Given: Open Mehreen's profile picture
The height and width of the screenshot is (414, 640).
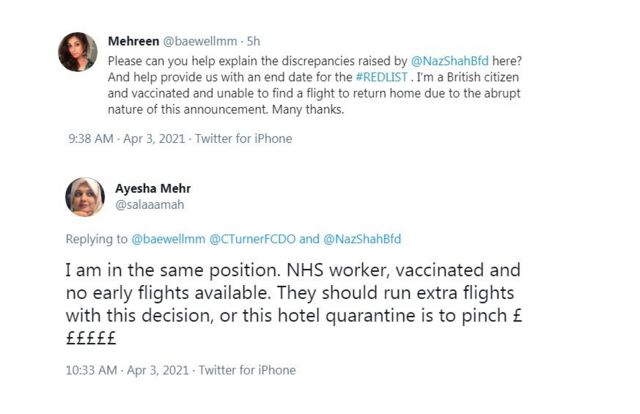Looking at the screenshot, I should [x=77, y=52].
